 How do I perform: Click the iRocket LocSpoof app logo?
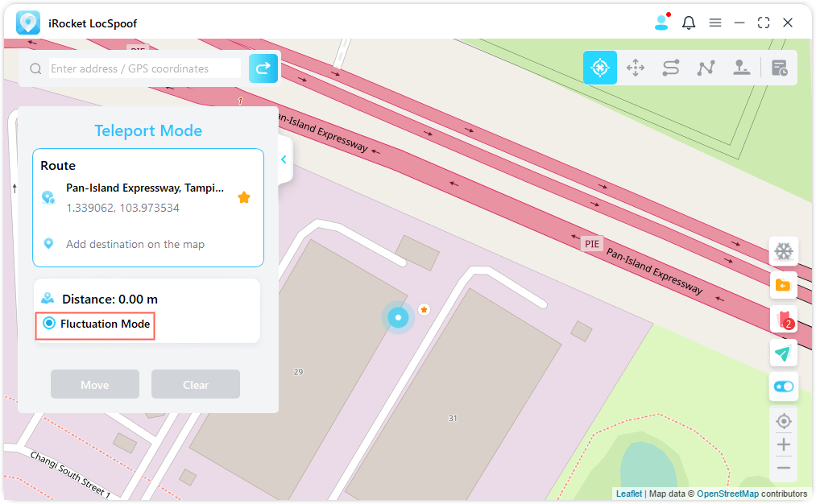coord(28,23)
